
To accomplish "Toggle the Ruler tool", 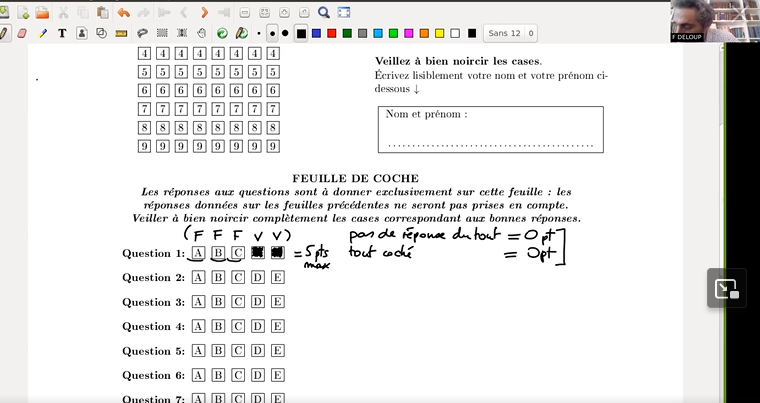I will pyautogui.click(x=121, y=33).
